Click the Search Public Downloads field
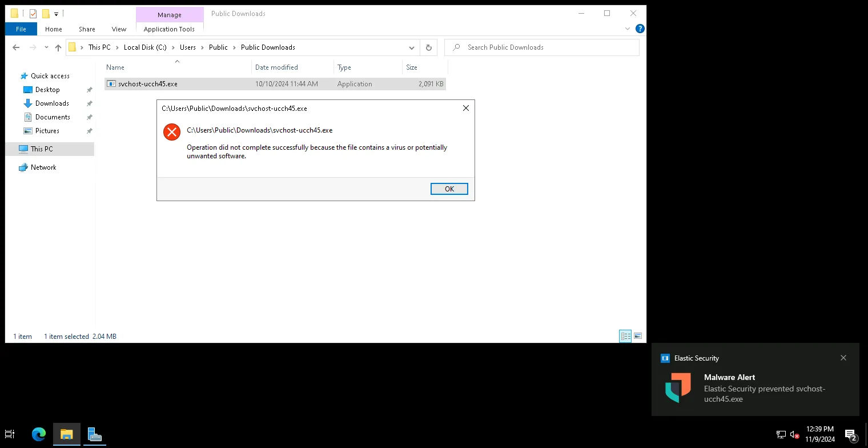Viewport: 868px width, 448px height. (x=548, y=47)
